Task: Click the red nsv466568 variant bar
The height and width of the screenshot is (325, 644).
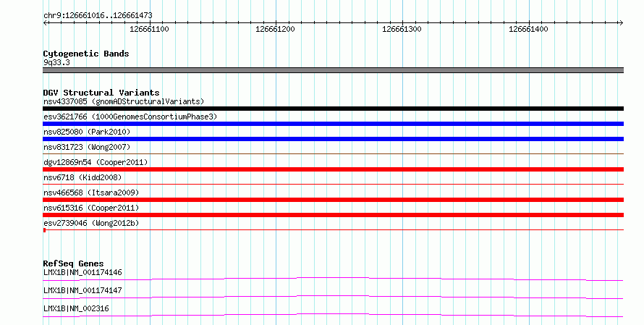Action: pos(333,200)
